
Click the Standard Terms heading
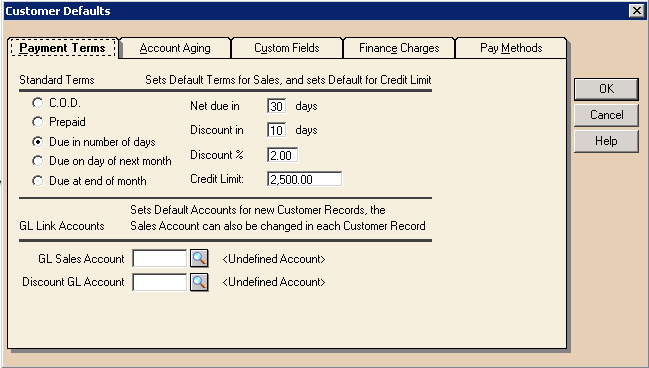coord(57,80)
